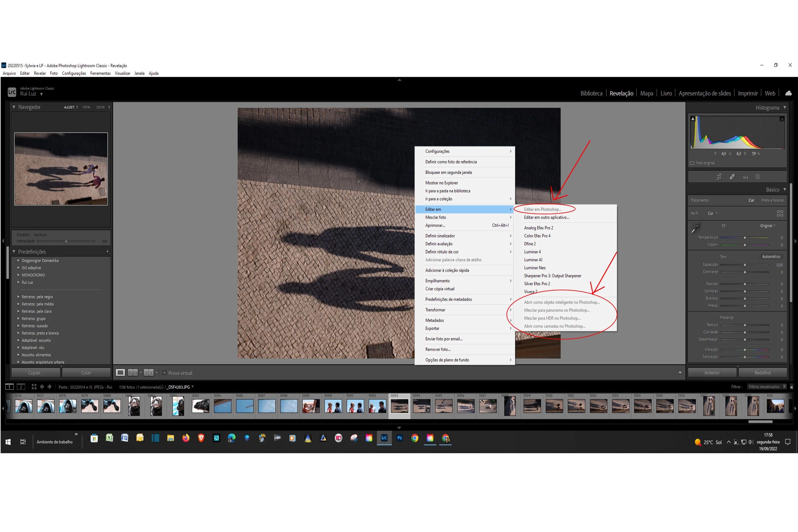Select the Crop overlay tool
Viewport: 798px width, 532px height.
coord(719,177)
